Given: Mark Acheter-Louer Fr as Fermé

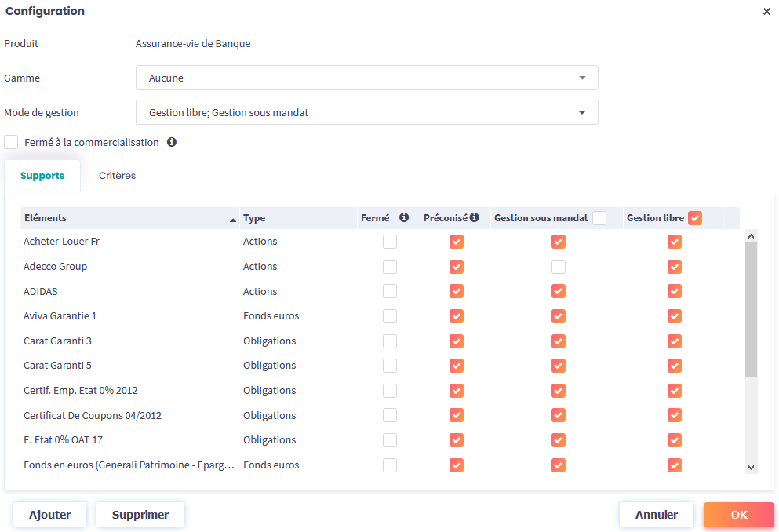Looking at the screenshot, I should [x=390, y=242].
